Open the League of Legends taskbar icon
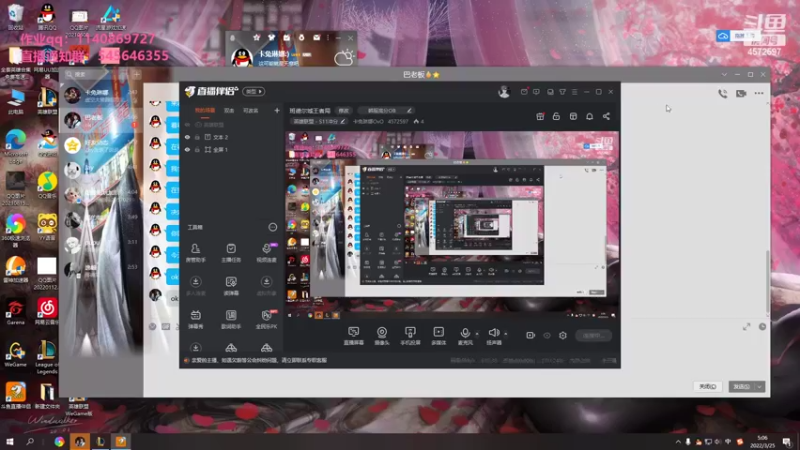 [101, 441]
